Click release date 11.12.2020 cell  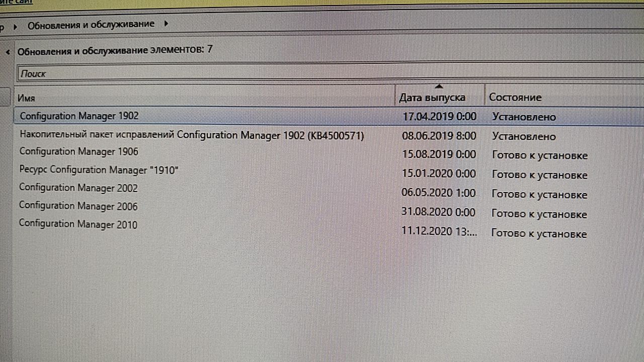click(439, 232)
